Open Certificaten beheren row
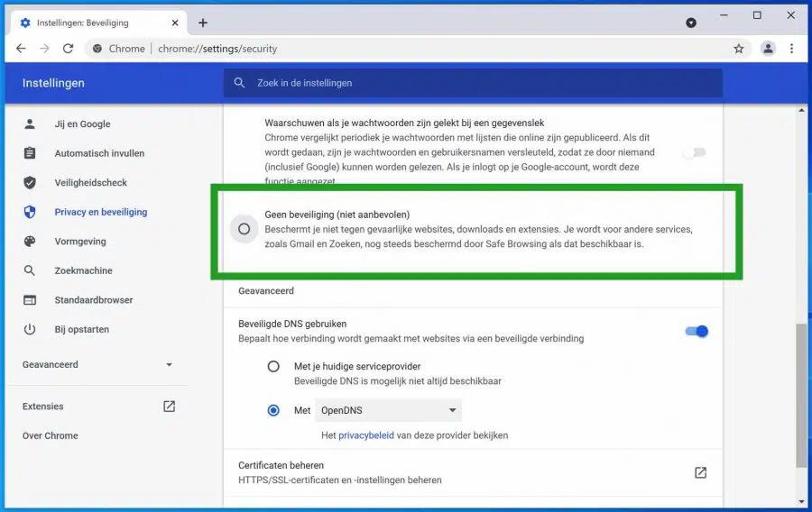 click(x=473, y=472)
